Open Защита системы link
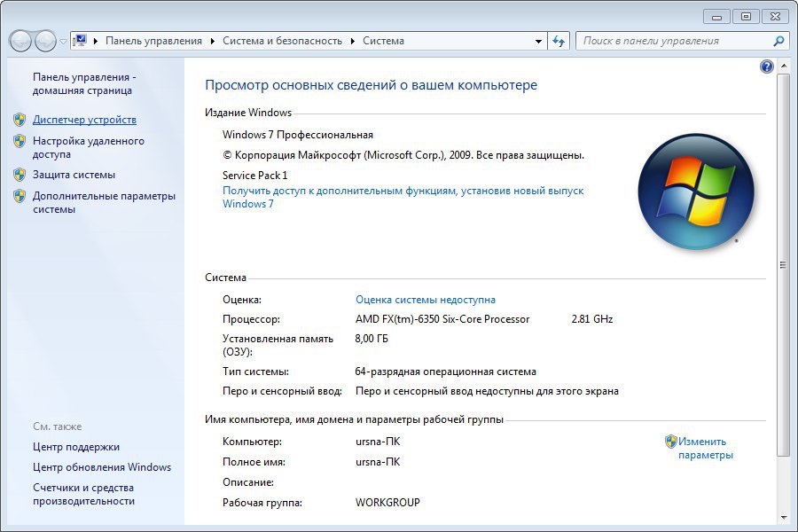 [x=74, y=175]
